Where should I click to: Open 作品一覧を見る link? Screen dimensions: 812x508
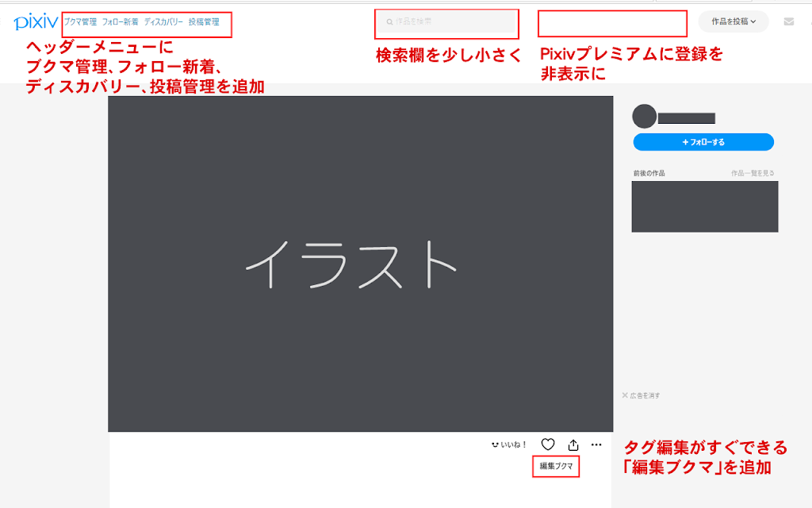(x=753, y=173)
